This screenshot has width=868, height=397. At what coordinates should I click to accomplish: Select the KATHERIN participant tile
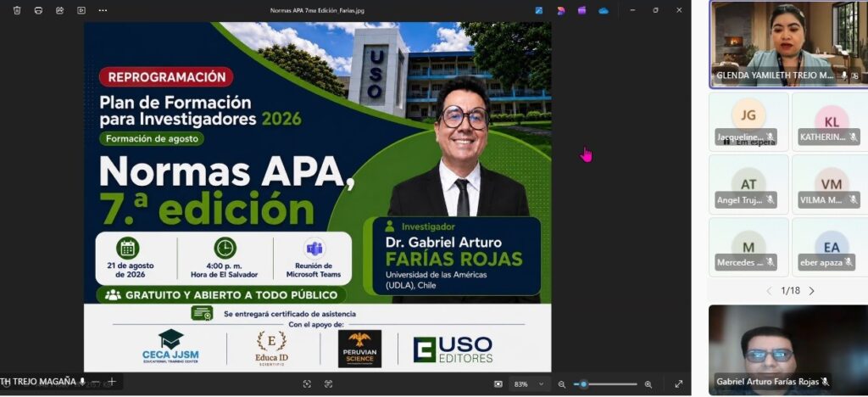pyautogui.click(x=831, y=122)
